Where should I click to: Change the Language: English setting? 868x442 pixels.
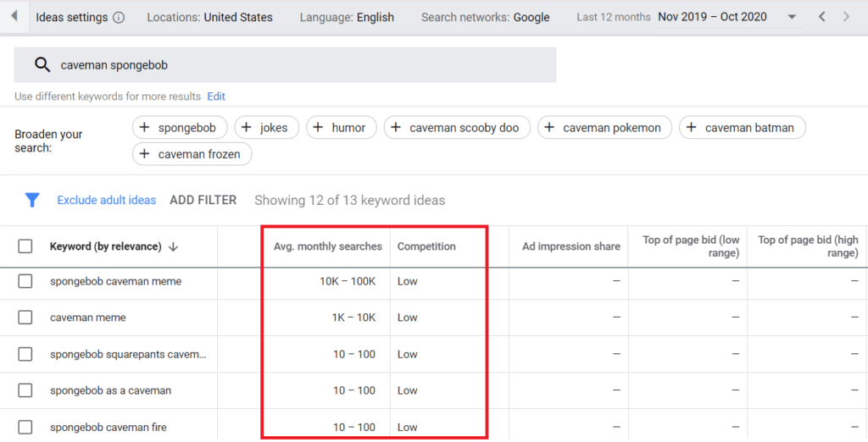[347, 17]
